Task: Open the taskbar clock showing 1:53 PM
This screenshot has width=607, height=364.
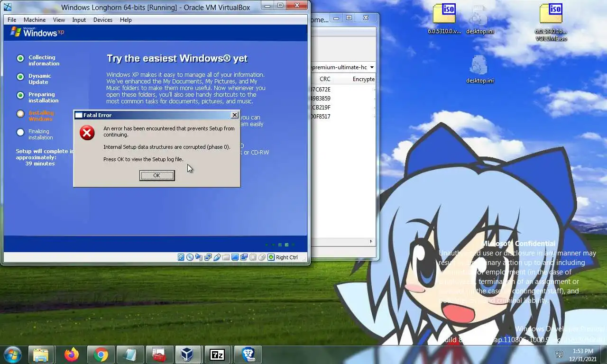Action: point(583,355)
